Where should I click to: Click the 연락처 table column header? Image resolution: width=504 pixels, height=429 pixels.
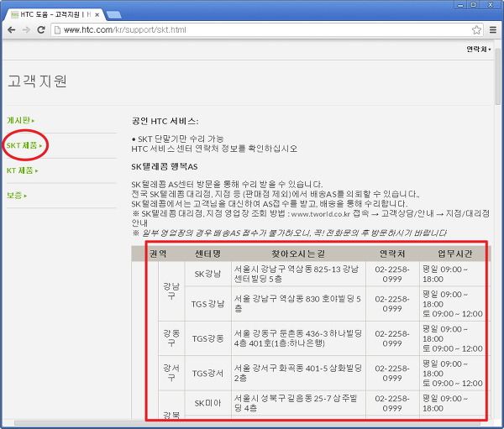(x=392, y=254)
